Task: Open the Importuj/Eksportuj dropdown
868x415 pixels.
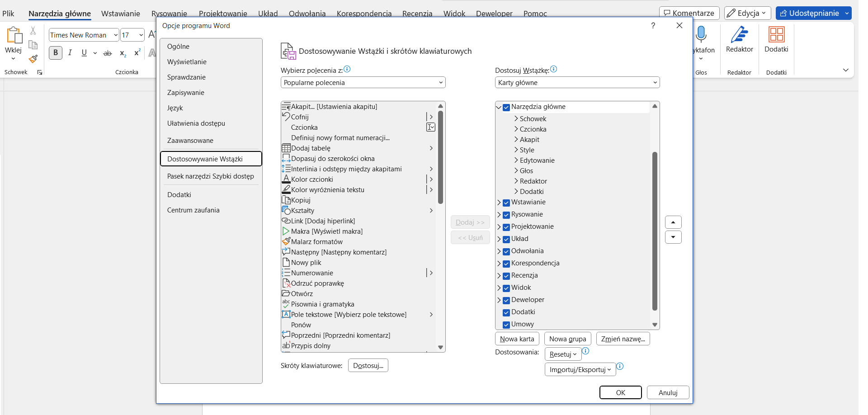Action: coord(580,369)
